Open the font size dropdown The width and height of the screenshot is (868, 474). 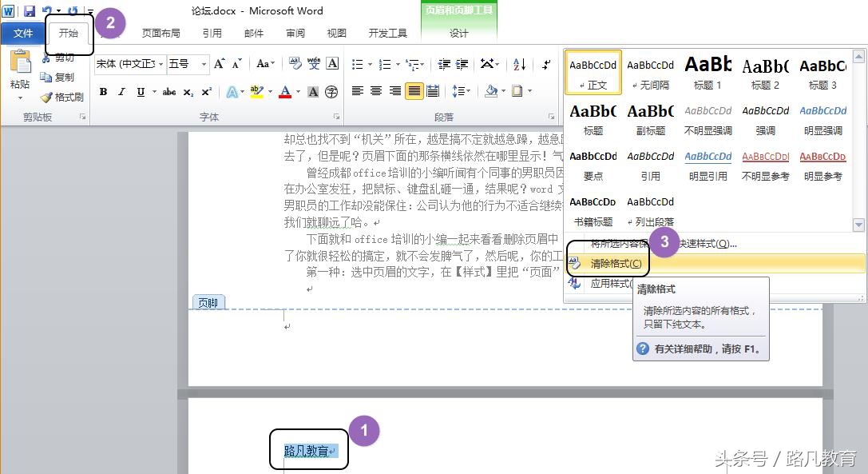[x=203, y=62]
